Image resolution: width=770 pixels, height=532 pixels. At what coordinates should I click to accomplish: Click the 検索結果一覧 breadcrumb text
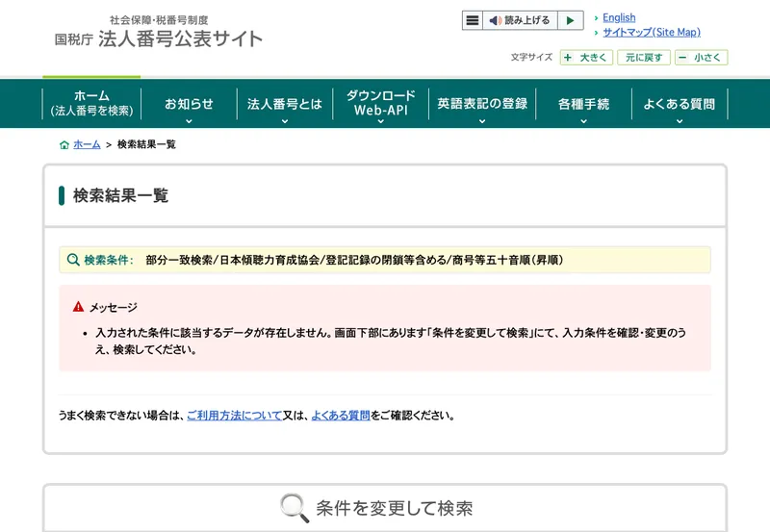(x=146, y=144)
